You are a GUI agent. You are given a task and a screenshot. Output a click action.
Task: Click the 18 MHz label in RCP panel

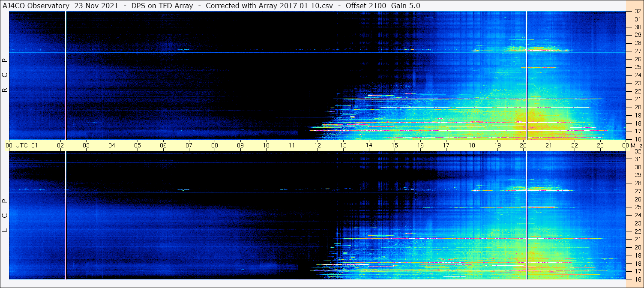point(637,123)
